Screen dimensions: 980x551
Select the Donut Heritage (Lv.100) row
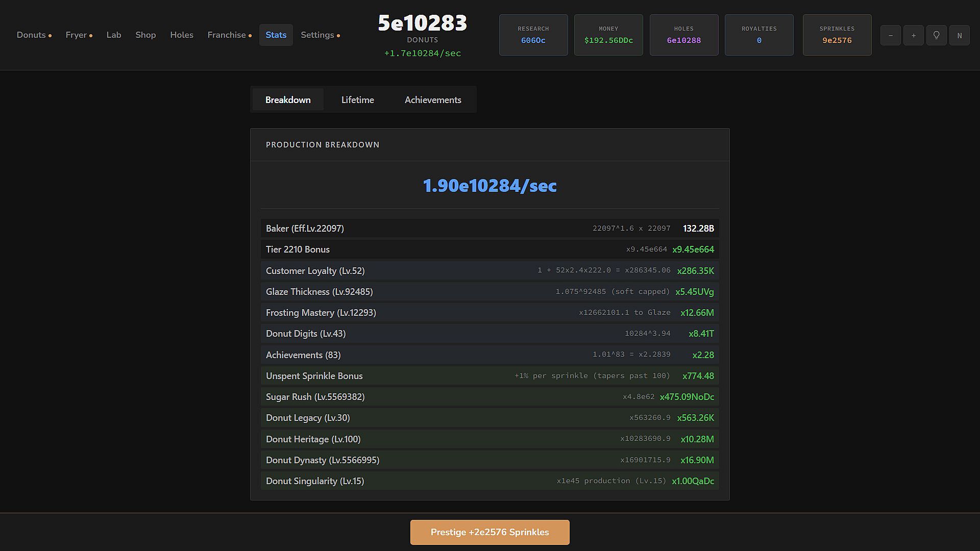490,439
